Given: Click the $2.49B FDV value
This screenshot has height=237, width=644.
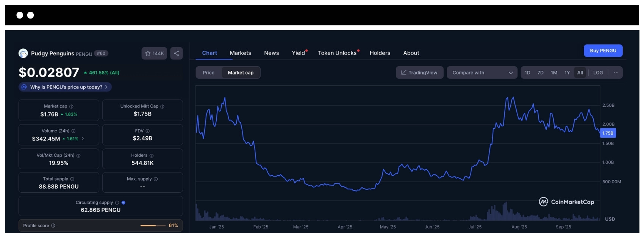Looking at the screenshot, I should coord(142,139).
